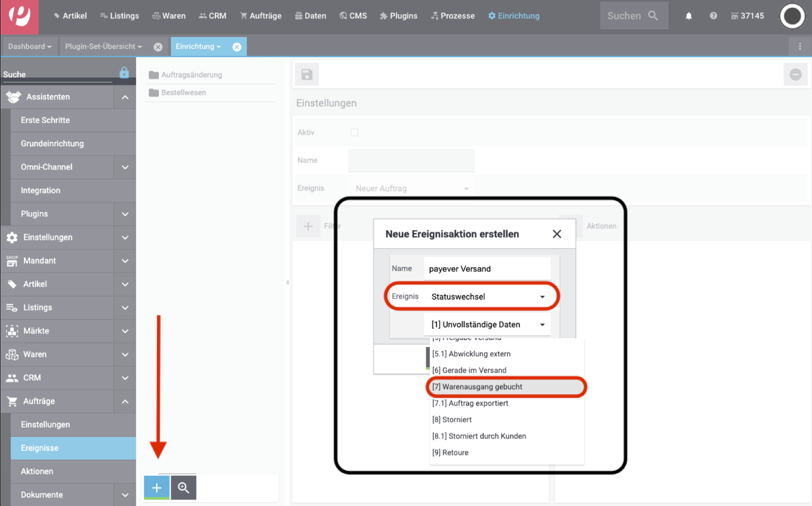Close the Plugin-Set-Übersicht tab
812x506 pixels.
(x=158, y=47)
